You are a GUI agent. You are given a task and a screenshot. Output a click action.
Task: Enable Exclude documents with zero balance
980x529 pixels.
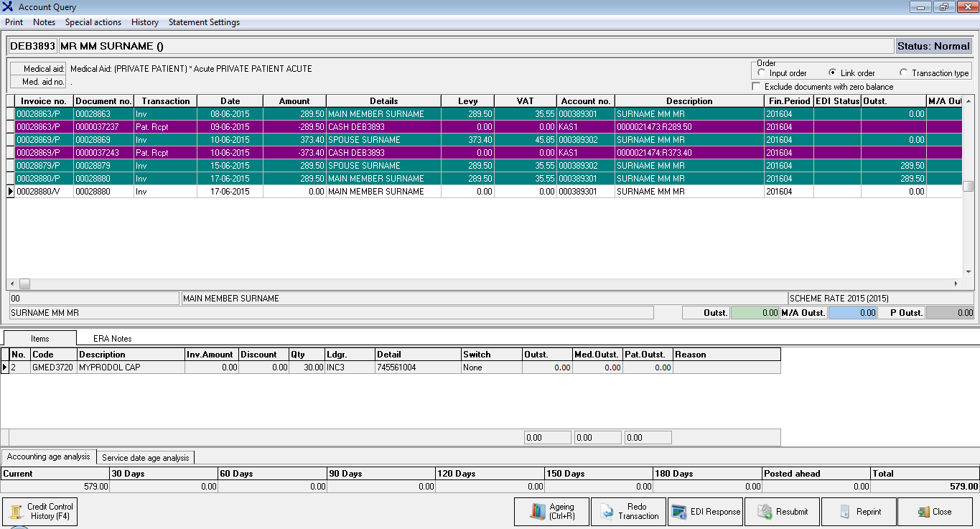756,87
